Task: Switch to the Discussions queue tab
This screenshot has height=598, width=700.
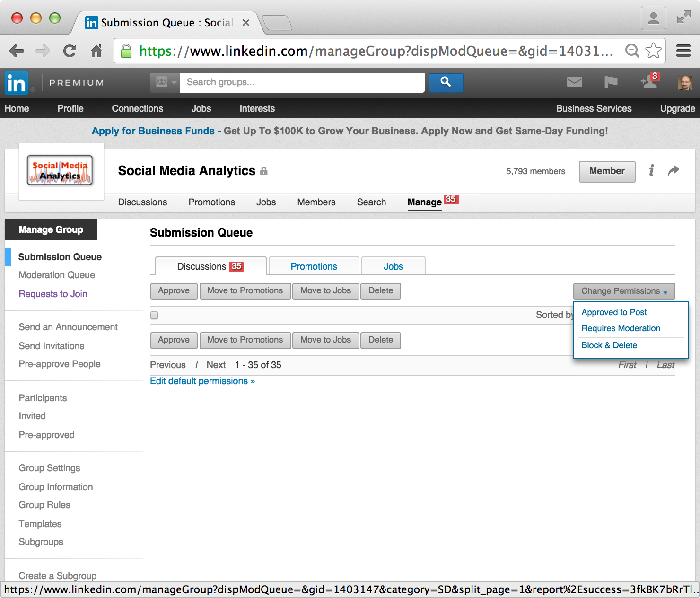Action: [210, 266]
